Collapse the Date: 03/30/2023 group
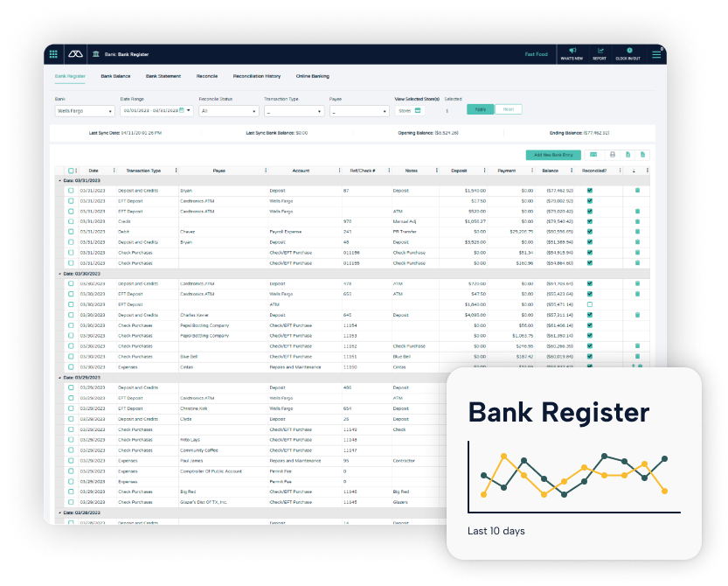728x586 pixels. click(x=60, y=274)
